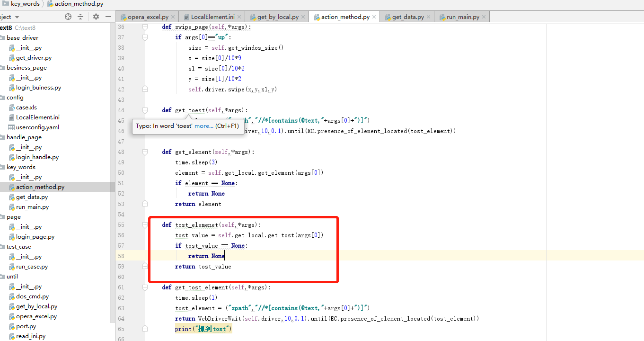Click the run_case.py file icon
This screenshot has height=341, width=644.
[12, 267]
